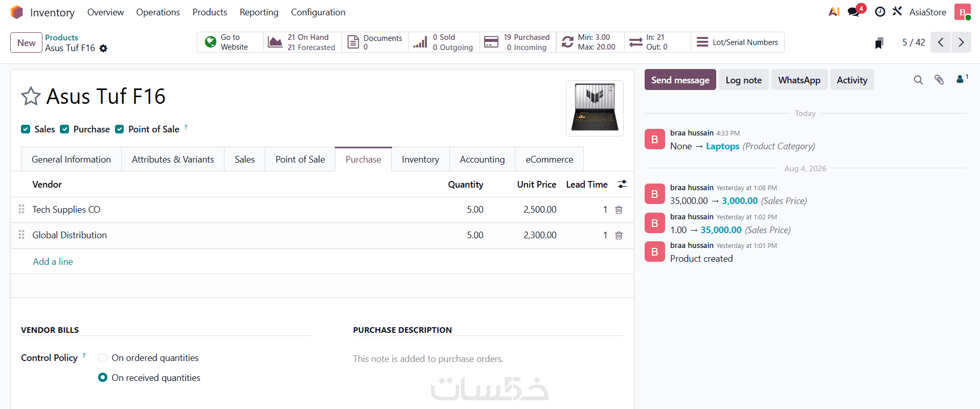Switch to the Inventory tab
980x409 pixels.
click(420, 160)
